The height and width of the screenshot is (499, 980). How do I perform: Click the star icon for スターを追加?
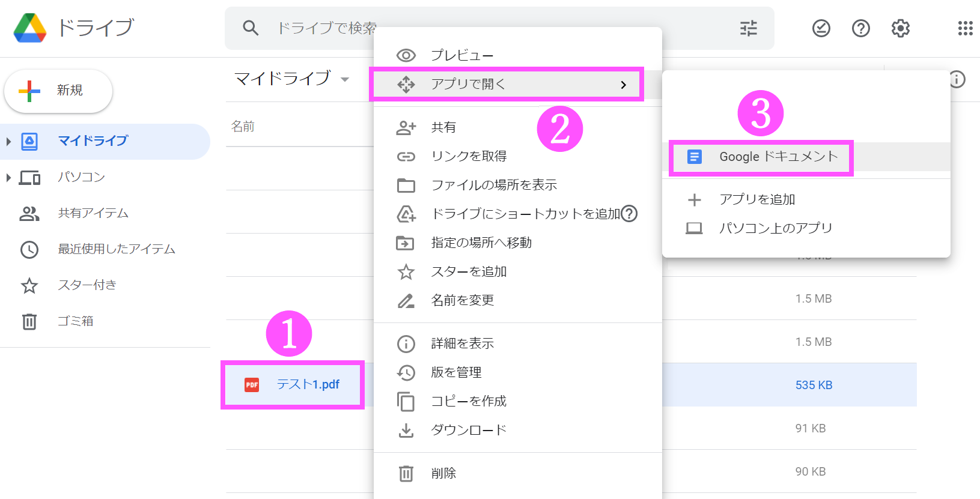click(406, 272)
